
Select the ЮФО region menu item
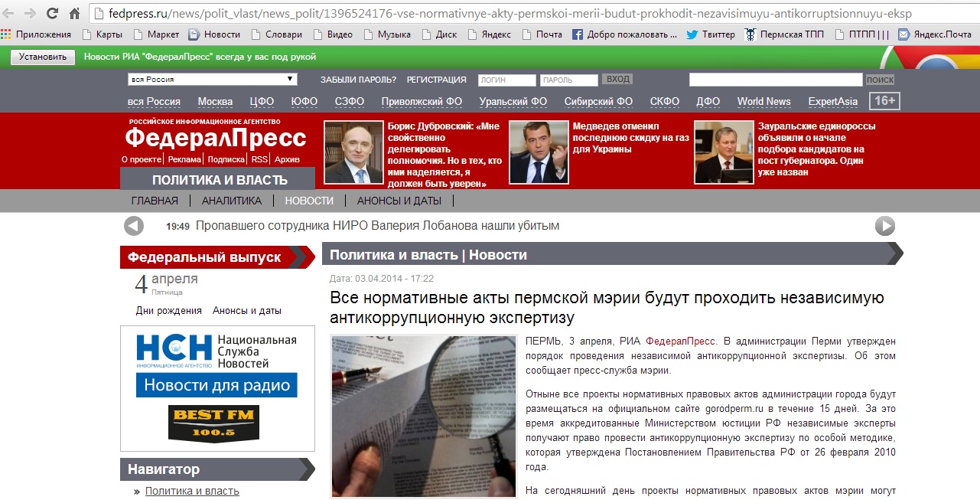coord(304,101)
